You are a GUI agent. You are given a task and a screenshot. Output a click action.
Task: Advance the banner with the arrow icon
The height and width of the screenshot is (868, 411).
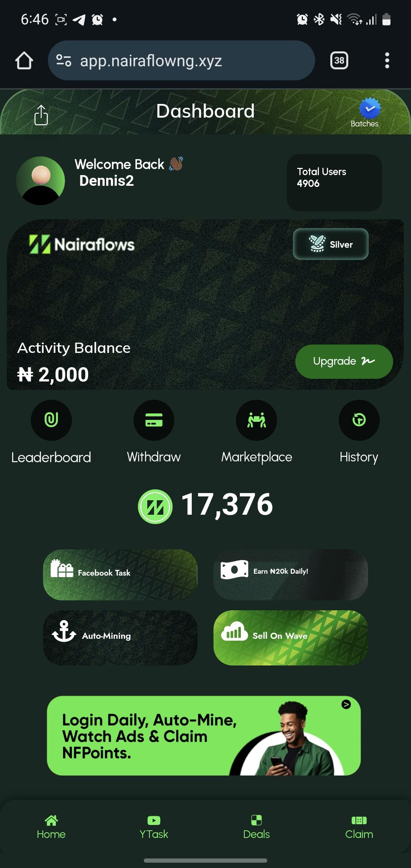tap(346, 704)
